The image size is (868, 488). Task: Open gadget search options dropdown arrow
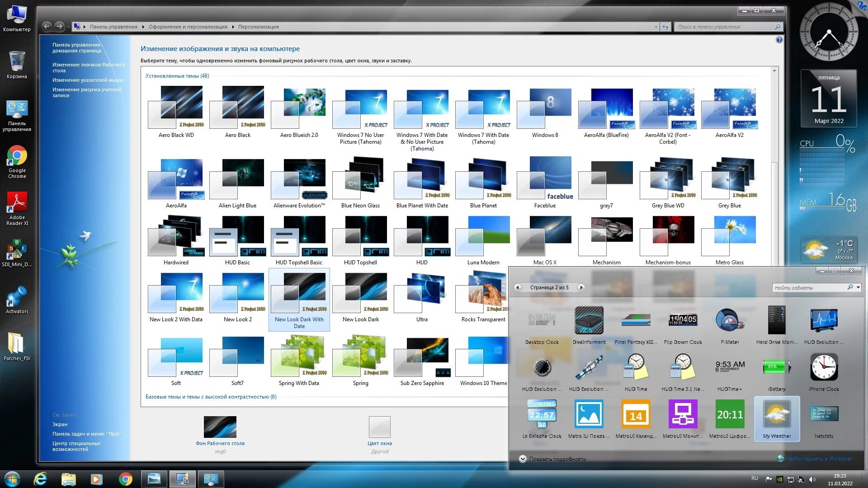coord(858,287)
